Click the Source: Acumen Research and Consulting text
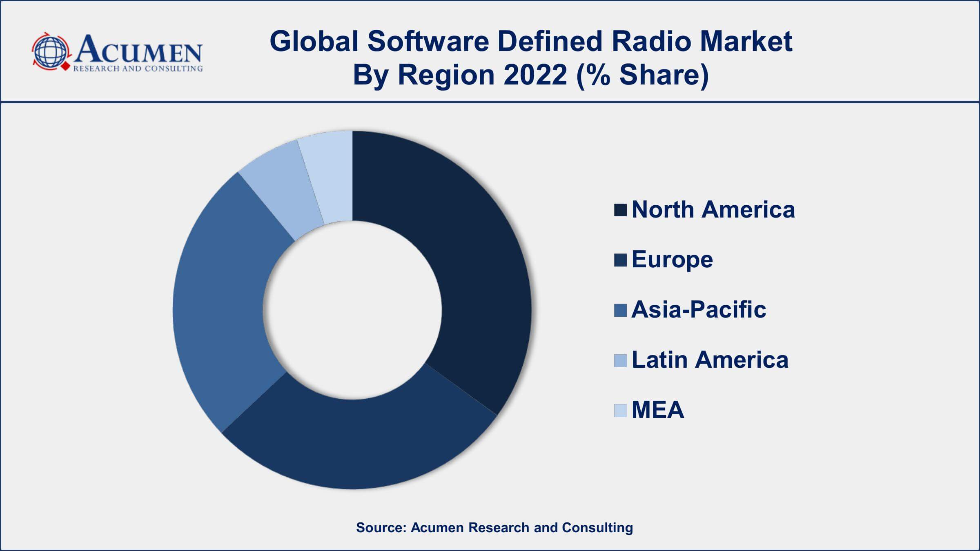This screenshot has width=980, height=551. (494, 527)
